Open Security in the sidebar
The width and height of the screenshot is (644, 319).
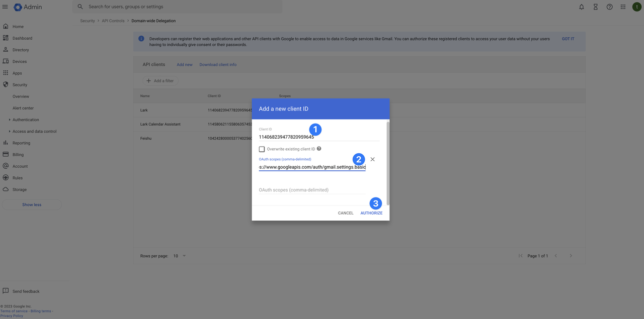[x=20, y=85]
